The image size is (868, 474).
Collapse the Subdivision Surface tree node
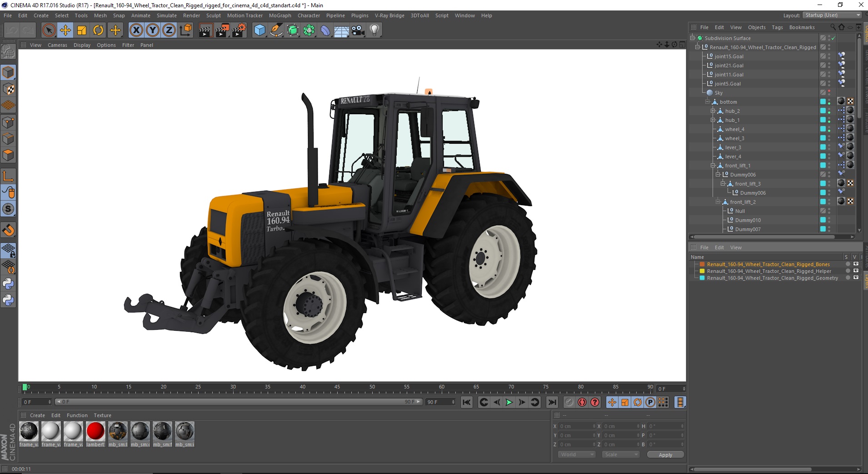693,38
